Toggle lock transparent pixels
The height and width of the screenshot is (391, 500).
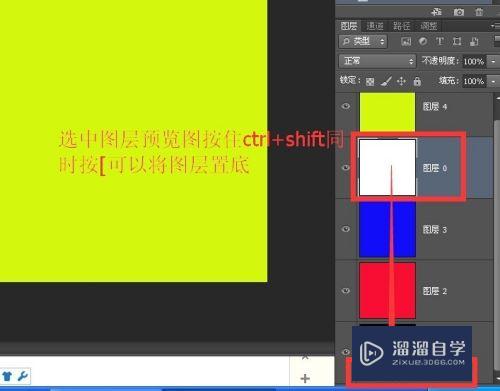[370, 81]
